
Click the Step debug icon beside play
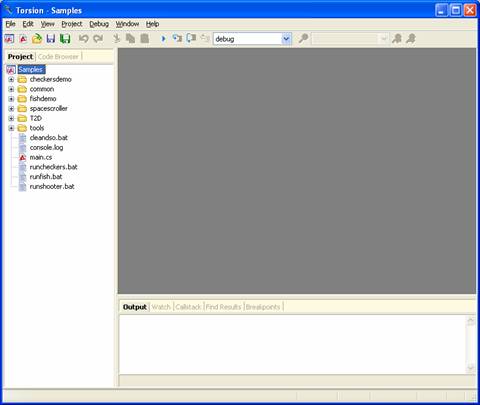tap(177, 39)
